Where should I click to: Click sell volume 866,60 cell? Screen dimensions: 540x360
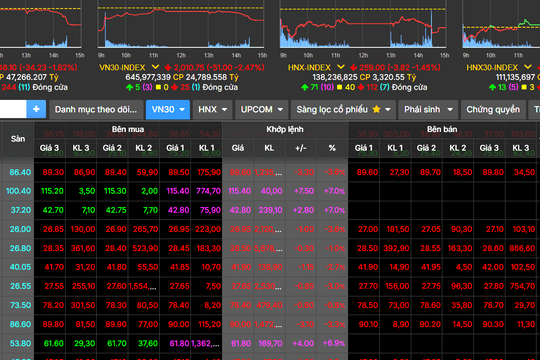522,248
